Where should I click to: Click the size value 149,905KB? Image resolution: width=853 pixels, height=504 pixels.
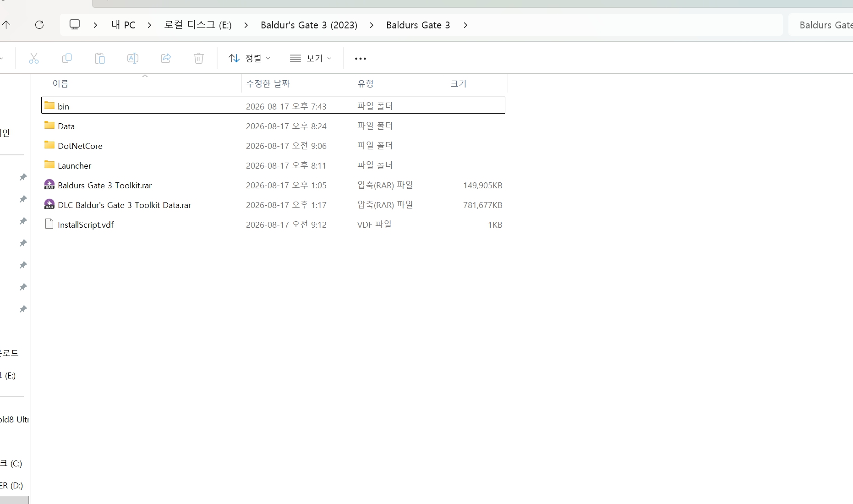483,185
